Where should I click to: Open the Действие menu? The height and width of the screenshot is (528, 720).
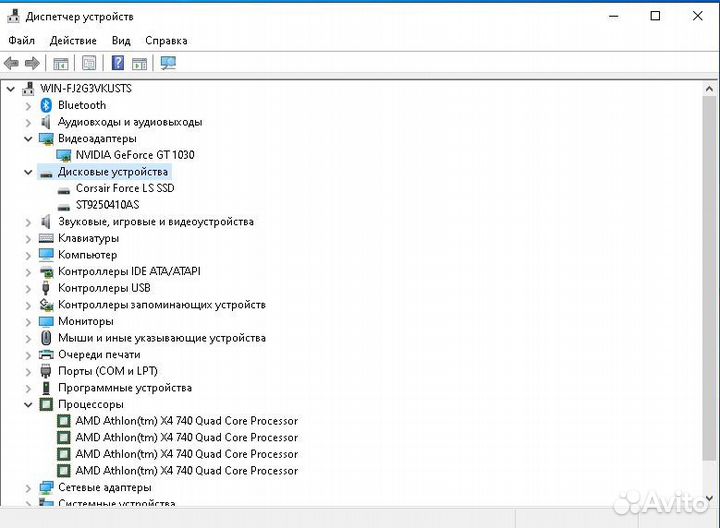click(73, 40)
